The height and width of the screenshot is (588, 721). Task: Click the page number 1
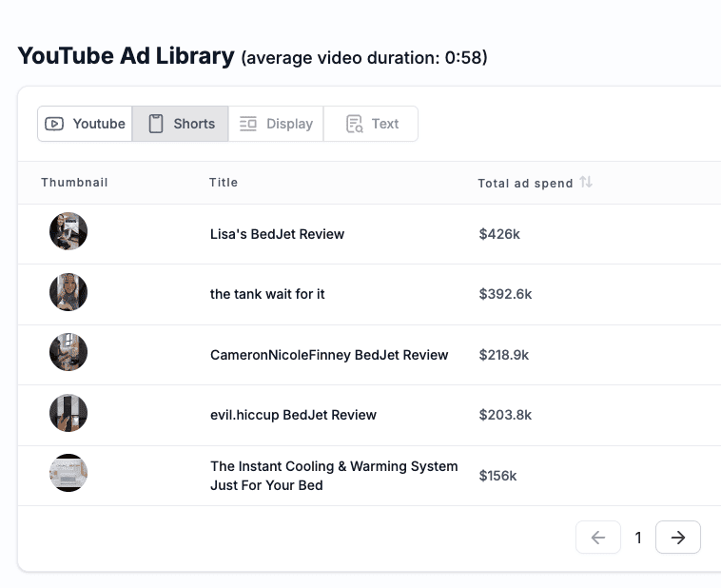click(x=638, y=538)
